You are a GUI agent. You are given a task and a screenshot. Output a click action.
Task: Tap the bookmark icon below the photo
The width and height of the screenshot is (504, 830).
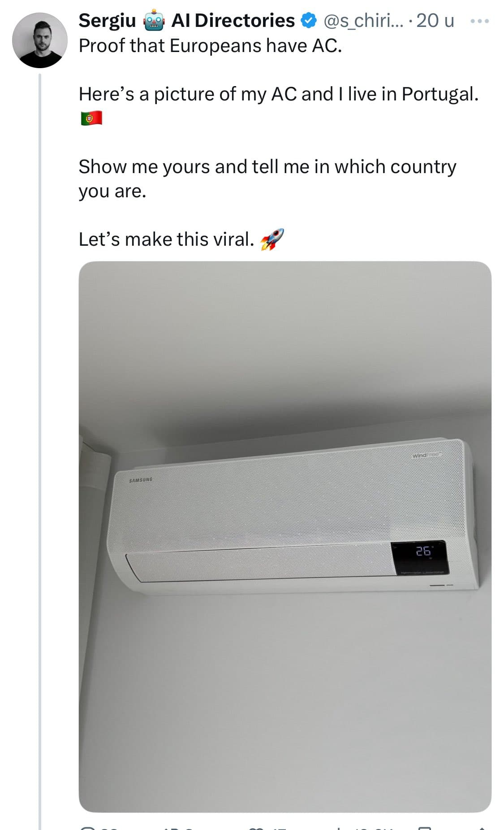[424, 828]
